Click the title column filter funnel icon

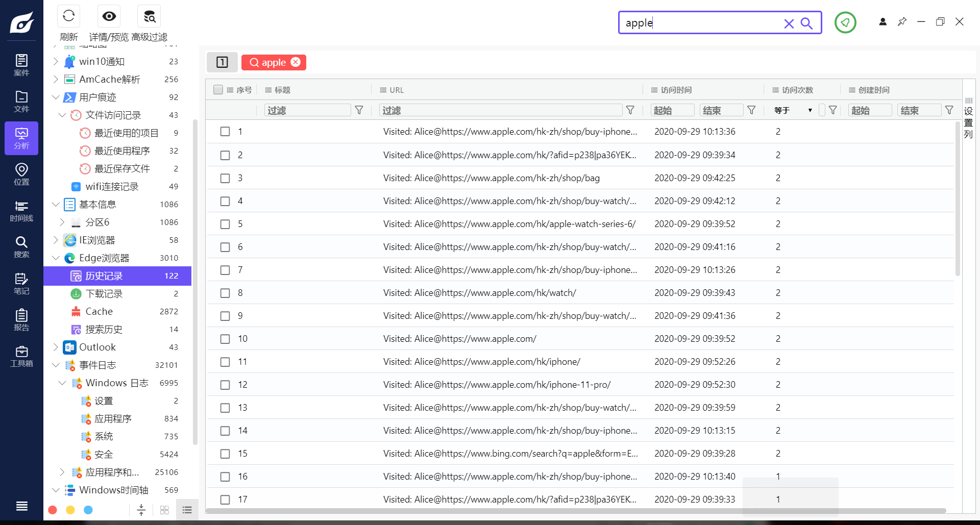(359, 110)
